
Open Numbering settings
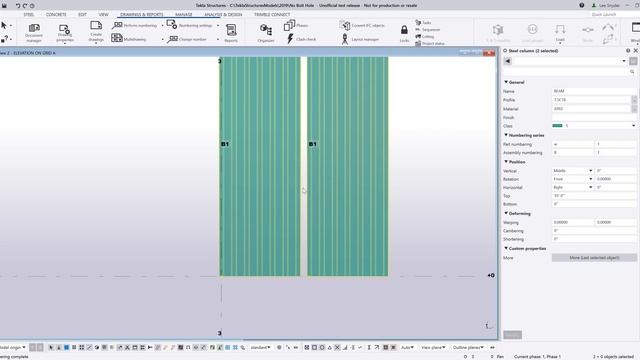coord(190,25)
